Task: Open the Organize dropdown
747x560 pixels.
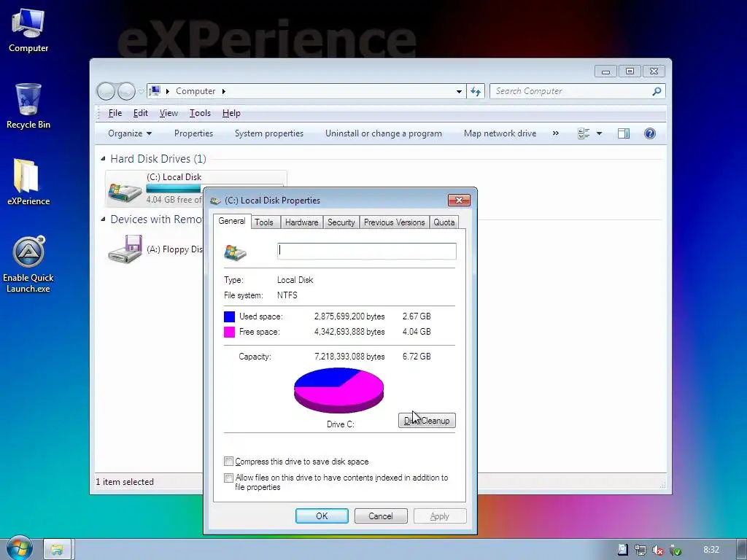Action: (x=130, y=133)
